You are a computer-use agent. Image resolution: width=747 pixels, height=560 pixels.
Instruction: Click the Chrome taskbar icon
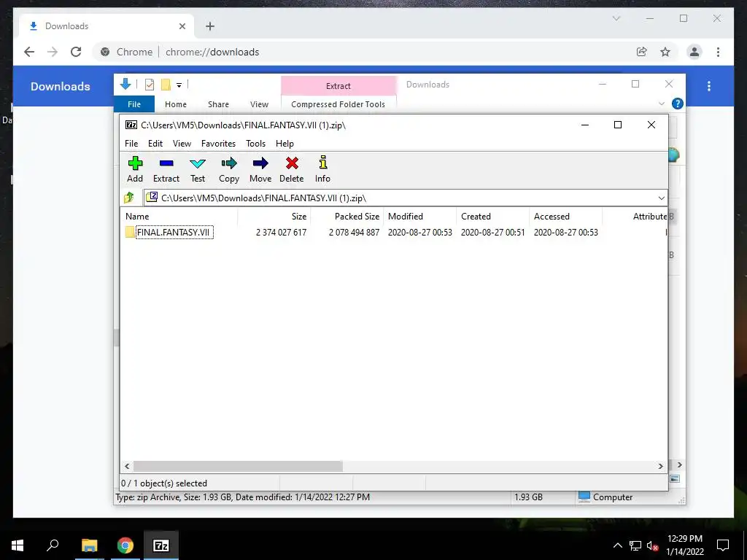[x=125, y=545]
